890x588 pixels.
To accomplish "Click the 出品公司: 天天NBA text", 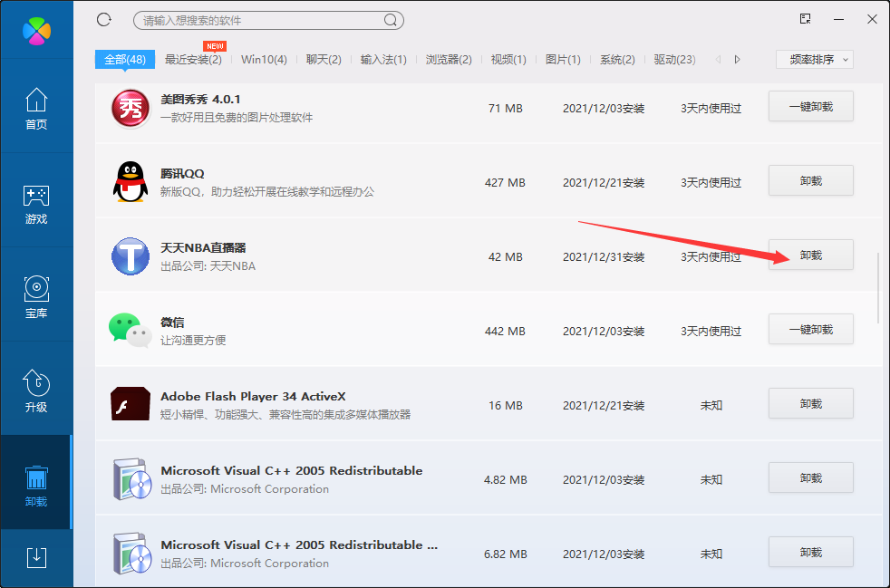I will click(208, 266).
